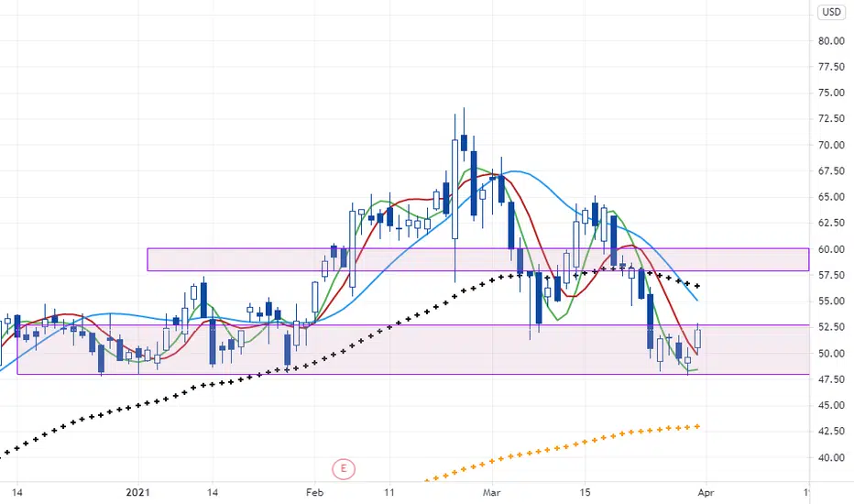Image resolution: width=854 pixels, height=504 pixels.
Task: Open the USD currency selector
Action: click(x=831, y=12)
